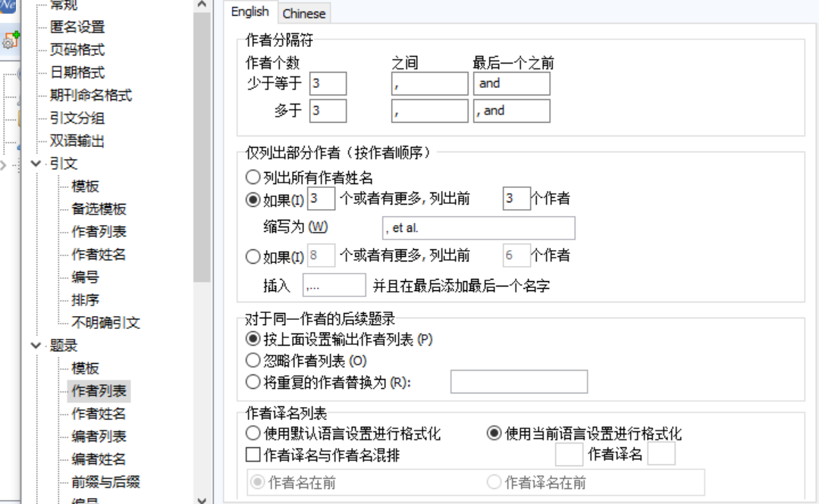Click the left tree vertical scrollbar thumb
This screenshot has height=504, width=819.
(202, 147)
